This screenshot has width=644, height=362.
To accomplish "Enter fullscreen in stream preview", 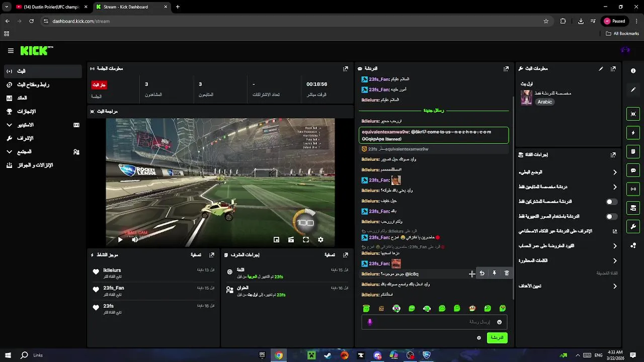I will point(305,240).
